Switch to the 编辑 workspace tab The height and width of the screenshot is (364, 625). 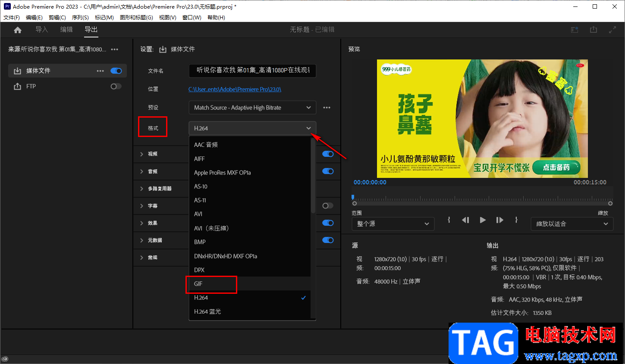66,29
